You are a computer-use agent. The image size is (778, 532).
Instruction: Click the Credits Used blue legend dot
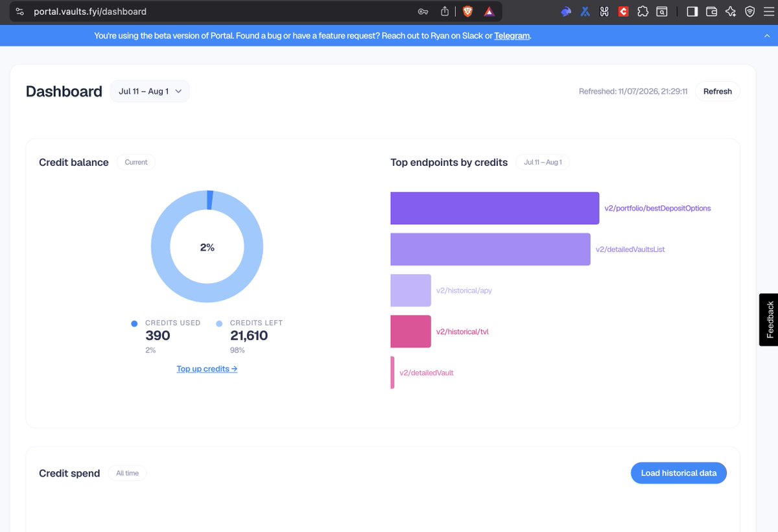tap(134, 323)
